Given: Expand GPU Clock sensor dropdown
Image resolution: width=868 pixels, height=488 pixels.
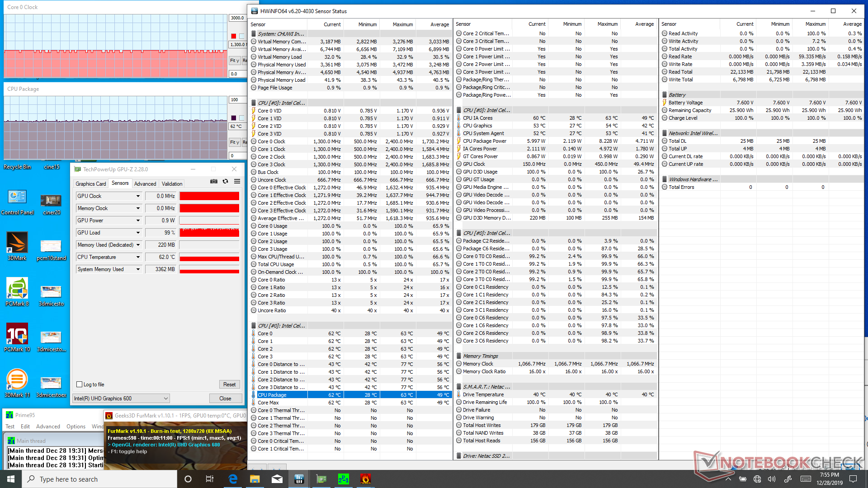Looking at the screenshot, I should tap(138, 196).
